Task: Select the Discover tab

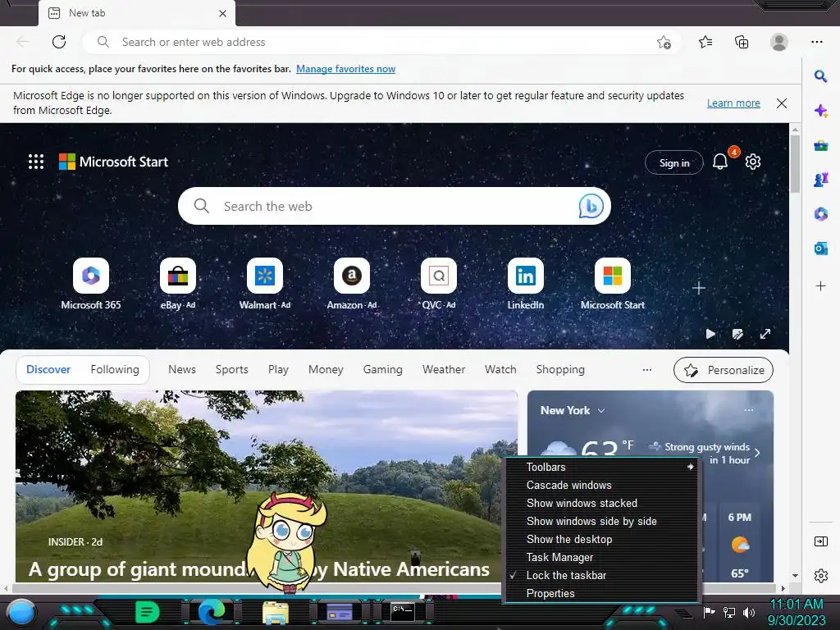Action: coord(48,370)
